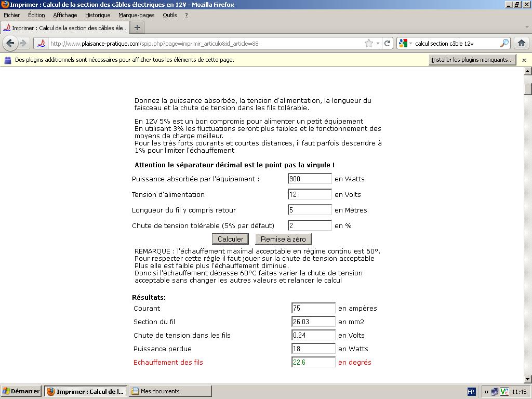Viewport: 532px width, 399px height.
Task: Open the search engine selector dropdown
Action: pos(405,44)
